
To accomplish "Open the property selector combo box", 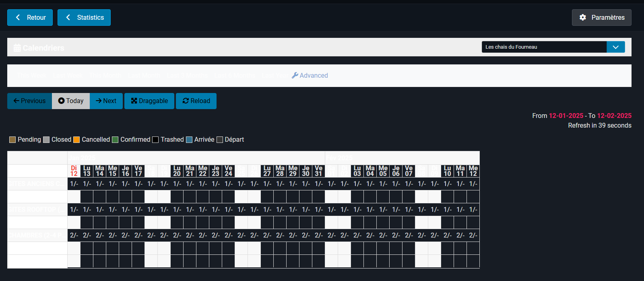I will [544, 47].
